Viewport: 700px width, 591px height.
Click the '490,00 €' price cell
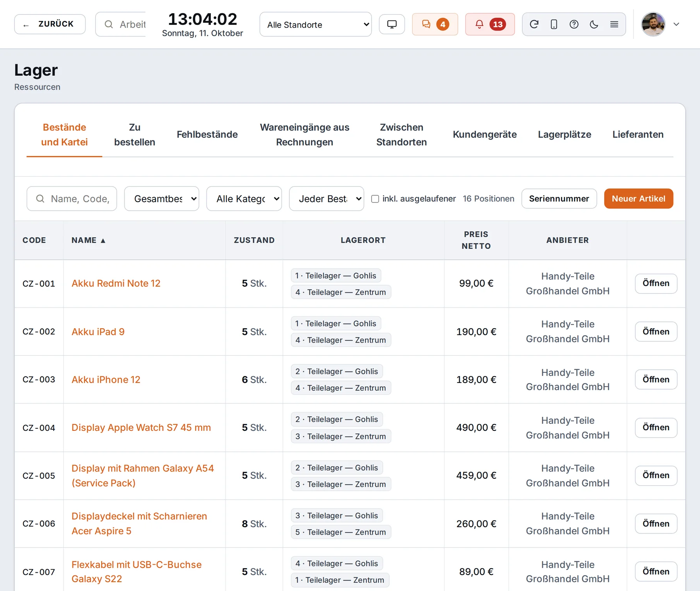pyautogui.click(x=476, y=428)
